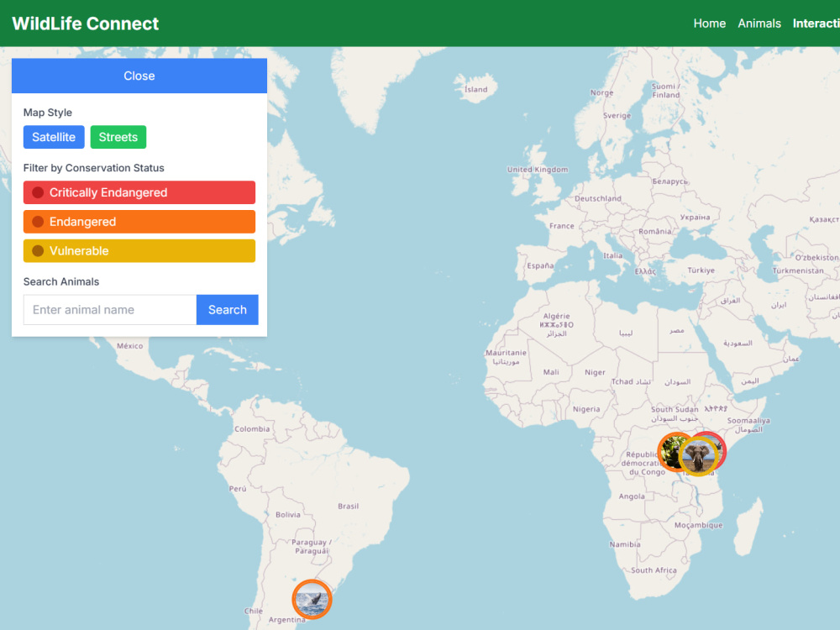The width and height of the screenshot is (840, 630).
Task: Click the Sverige map label
Action: [617, 115]
